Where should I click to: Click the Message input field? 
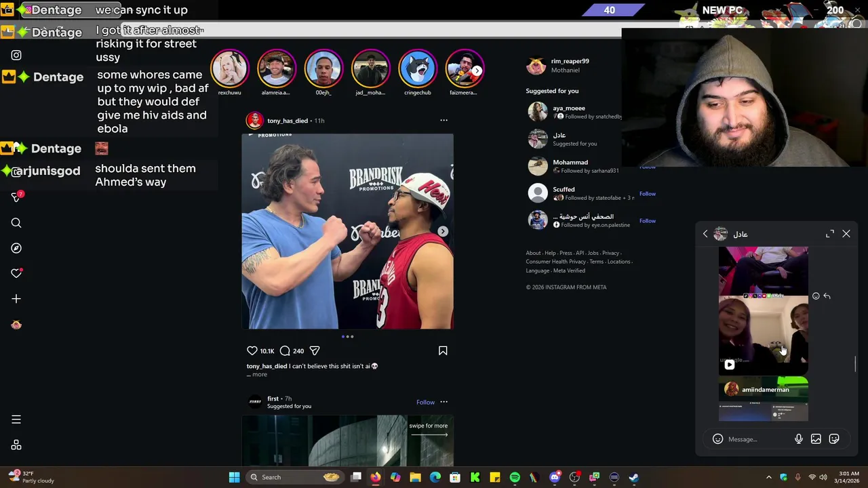pyautogui.click(x=759, y=439)
